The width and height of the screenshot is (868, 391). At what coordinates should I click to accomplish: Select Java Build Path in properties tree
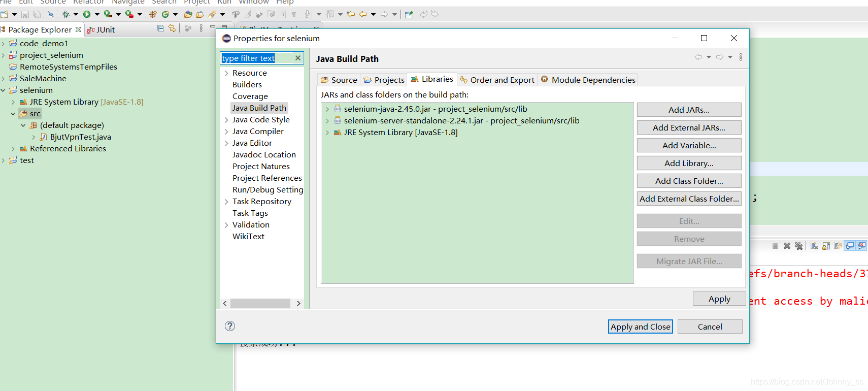point(259,108)
